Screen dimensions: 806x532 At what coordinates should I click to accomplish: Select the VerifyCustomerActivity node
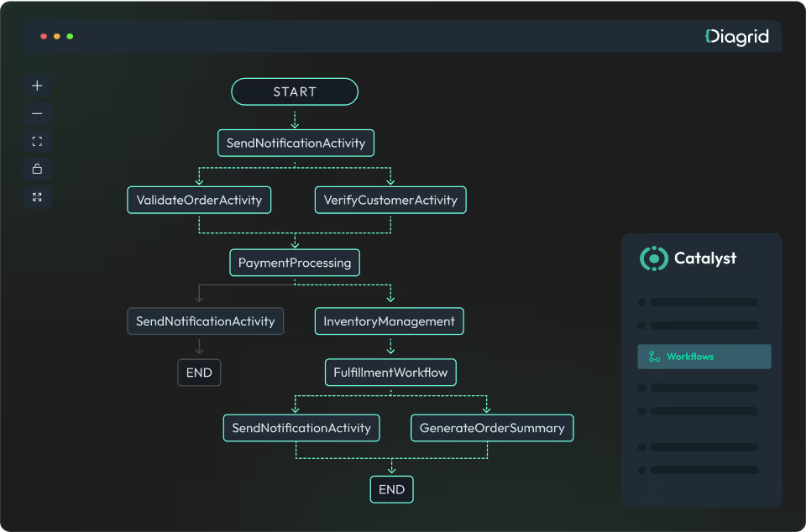click(390, 200)
